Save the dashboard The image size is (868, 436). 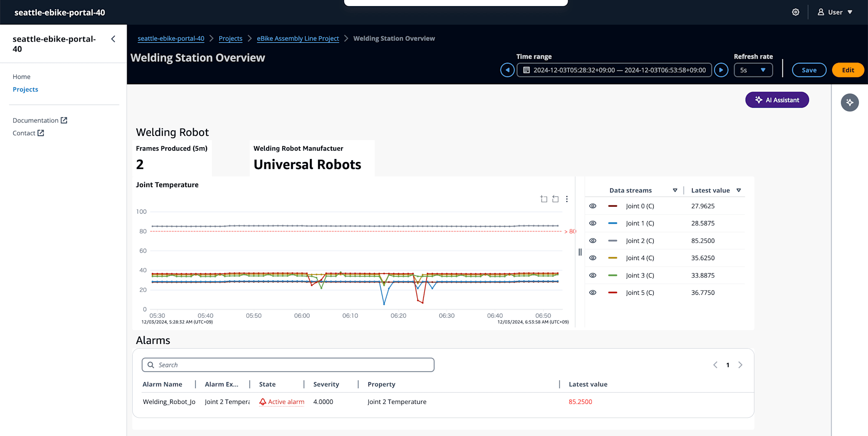(809, 70)
